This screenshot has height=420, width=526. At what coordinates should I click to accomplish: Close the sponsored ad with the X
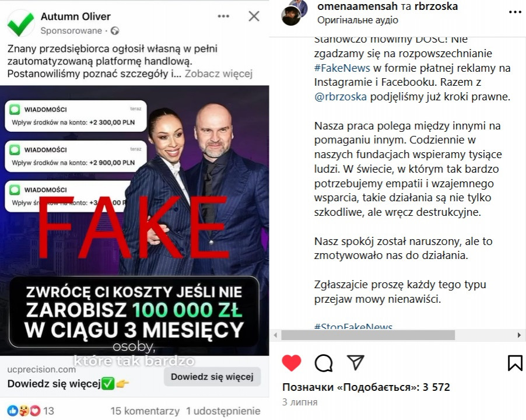tap(254, 16)
